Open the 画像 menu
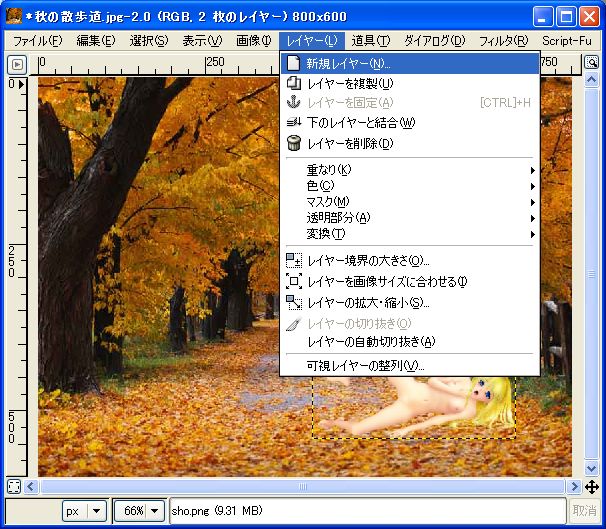The height and width of the screenshot is (529, 606). [254, 41]
